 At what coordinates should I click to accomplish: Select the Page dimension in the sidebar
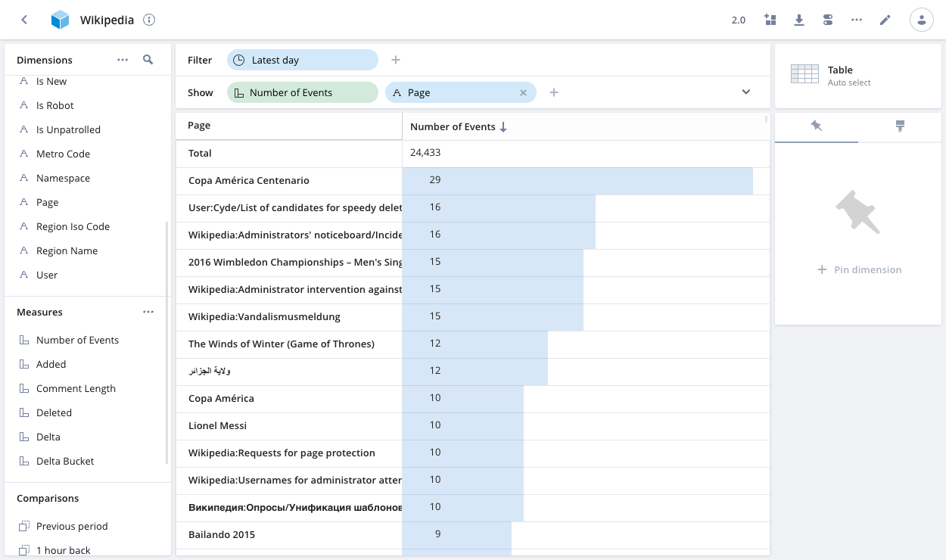click(88, 202)
